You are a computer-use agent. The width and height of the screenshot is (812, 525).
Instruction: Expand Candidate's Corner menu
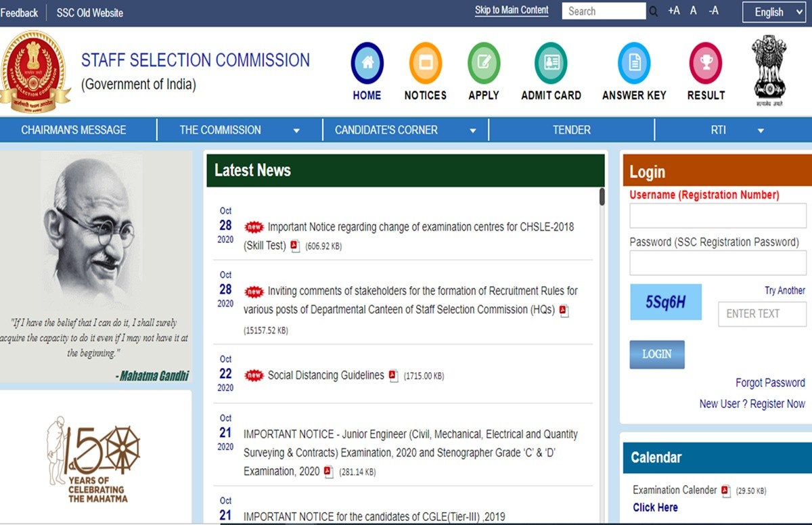405,130
